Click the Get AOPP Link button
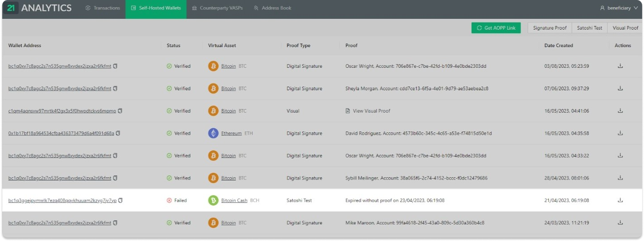 click(496, 28)
